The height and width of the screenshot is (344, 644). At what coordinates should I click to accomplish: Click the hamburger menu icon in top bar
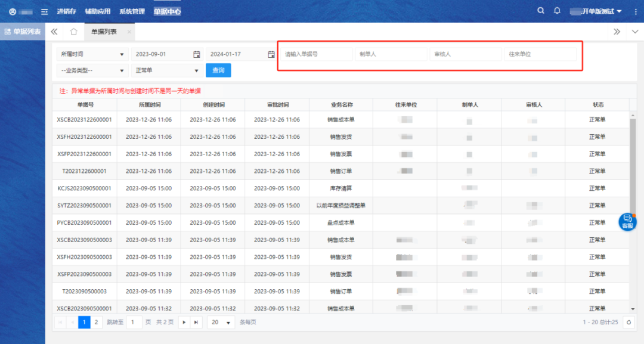(x=44, y=11)
